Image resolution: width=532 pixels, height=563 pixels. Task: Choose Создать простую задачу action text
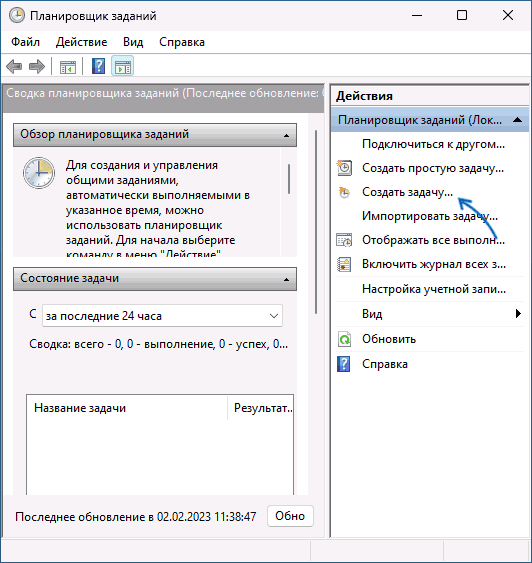[433, 168]
